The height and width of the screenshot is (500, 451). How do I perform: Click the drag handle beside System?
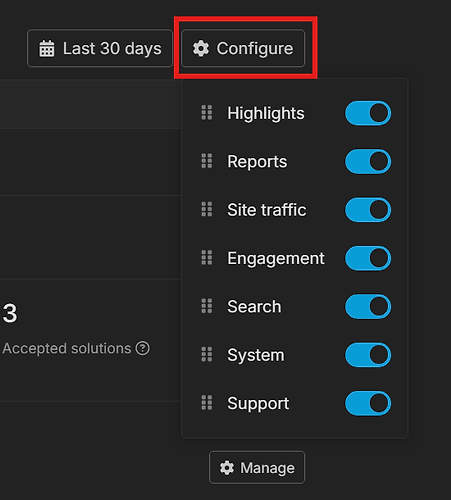[207, 354]
